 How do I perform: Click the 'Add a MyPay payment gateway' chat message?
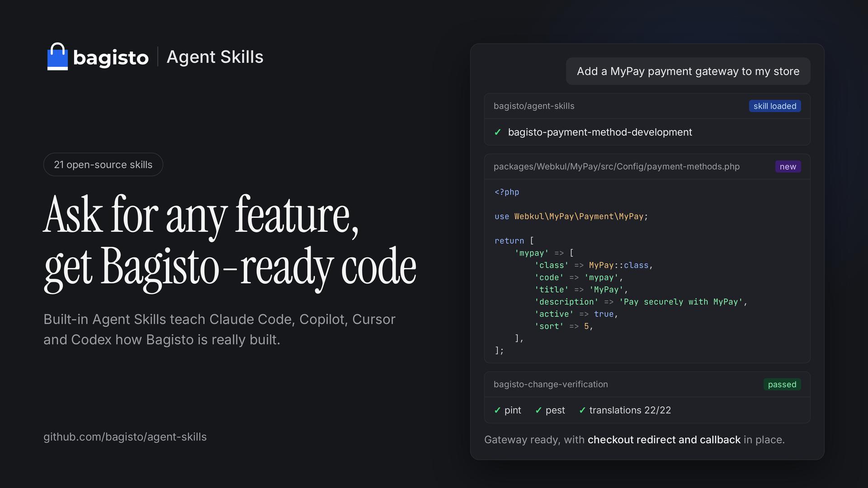coord(688,71)
